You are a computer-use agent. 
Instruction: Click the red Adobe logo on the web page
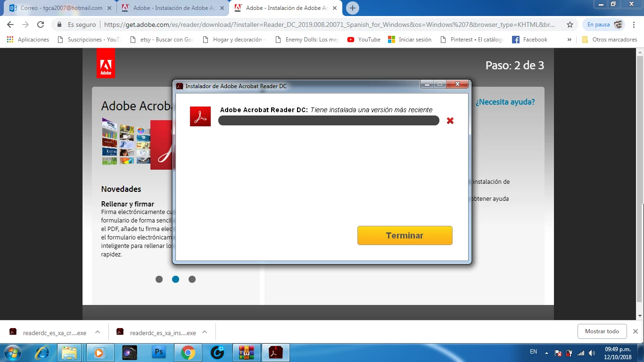106,63
